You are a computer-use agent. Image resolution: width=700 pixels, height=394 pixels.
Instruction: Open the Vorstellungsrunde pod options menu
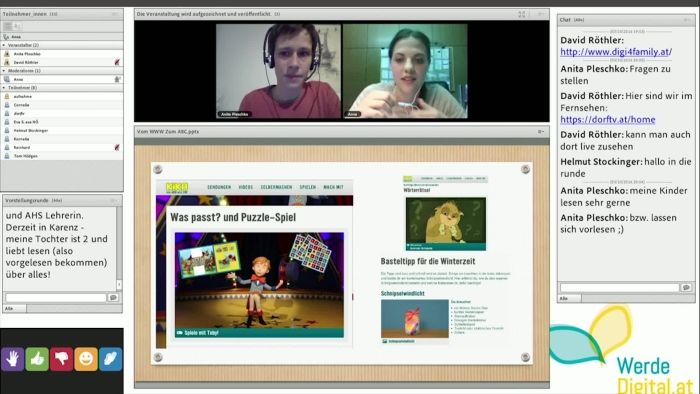(114, 200)
